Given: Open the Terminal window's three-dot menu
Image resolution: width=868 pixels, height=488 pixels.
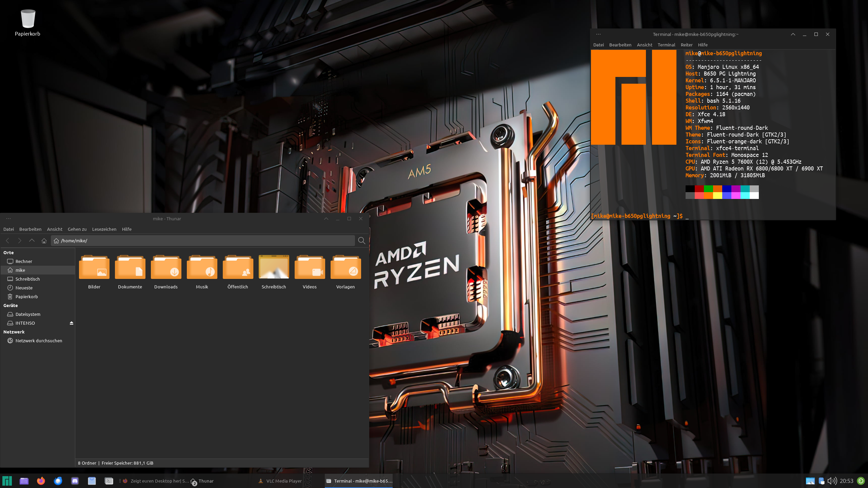Looking at the screenshot, I should (598, 34).
